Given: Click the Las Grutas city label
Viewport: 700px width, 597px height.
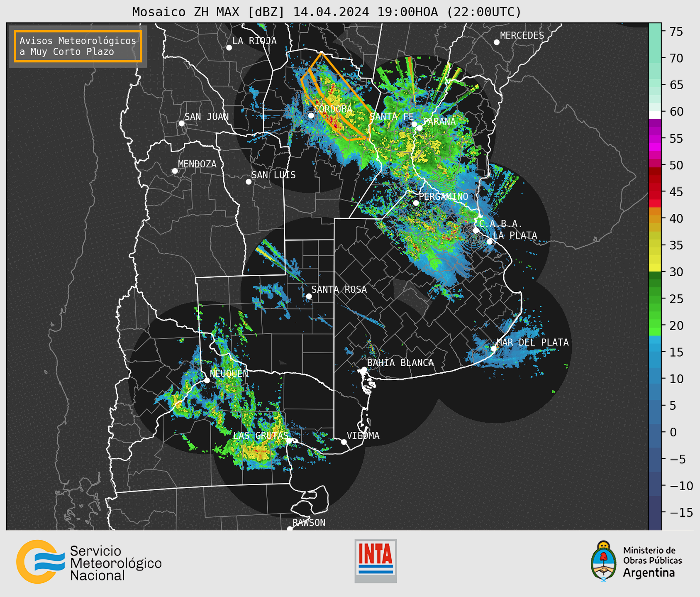Looking at the screenshot, I should 261,436.
